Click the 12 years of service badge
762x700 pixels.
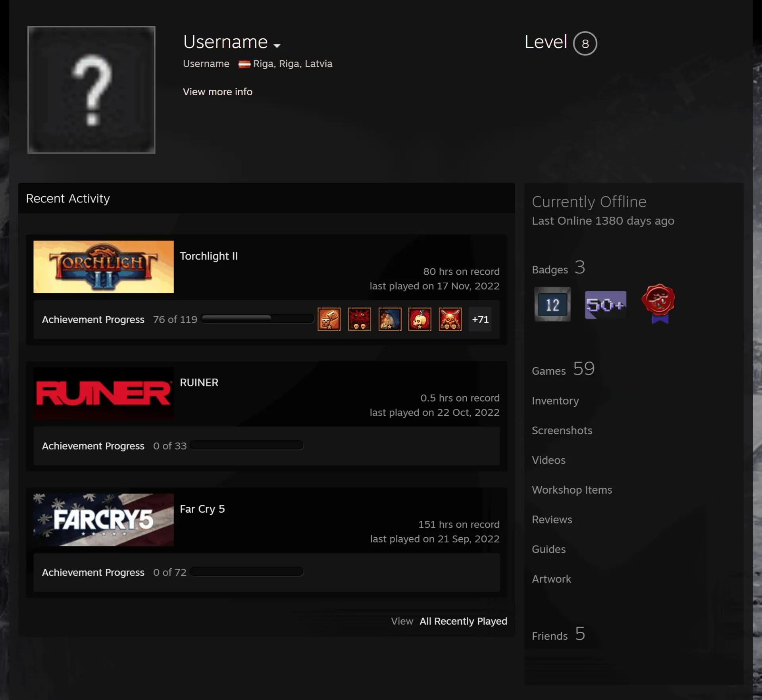tap(552, 304)
